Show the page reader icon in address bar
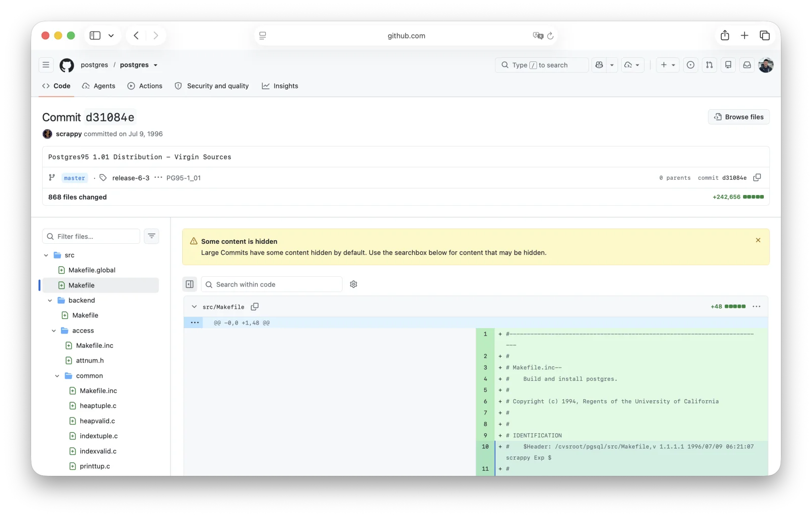The image size is (812, 517). pyautogui.click(x=262, y=36)
